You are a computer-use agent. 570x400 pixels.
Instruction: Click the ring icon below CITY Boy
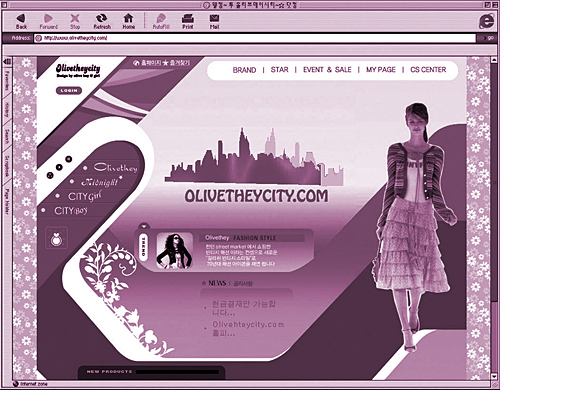pyautogui.click(x=56, y=239)
